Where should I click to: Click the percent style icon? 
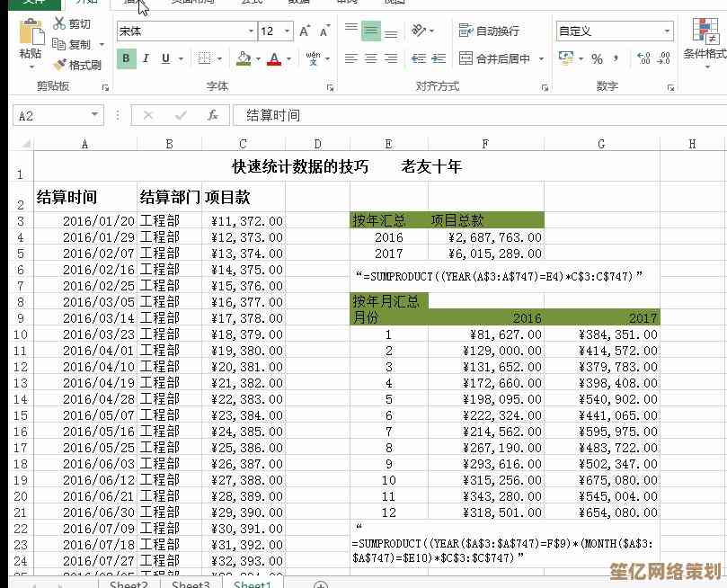(x=597, y=58)
